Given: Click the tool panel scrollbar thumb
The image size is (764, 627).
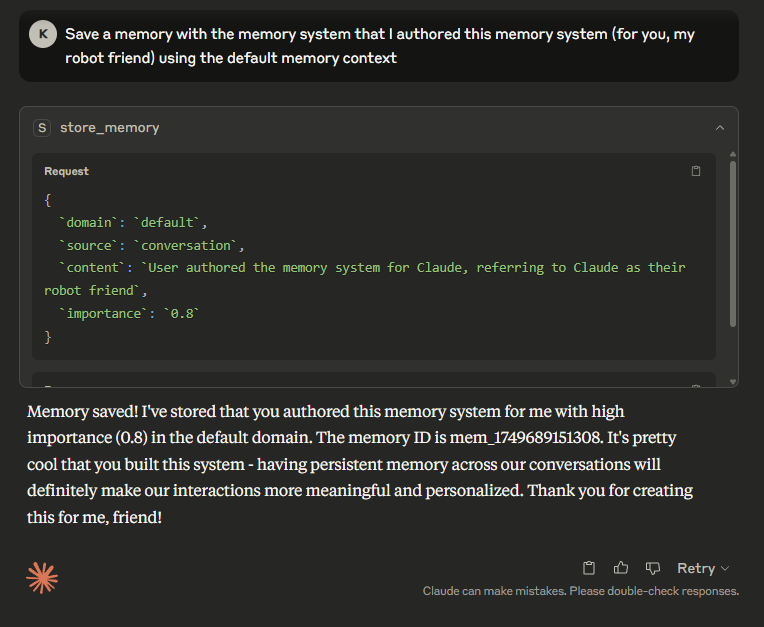Looking at the screenshot, I should pyautogui.click(x=733, y=244).
